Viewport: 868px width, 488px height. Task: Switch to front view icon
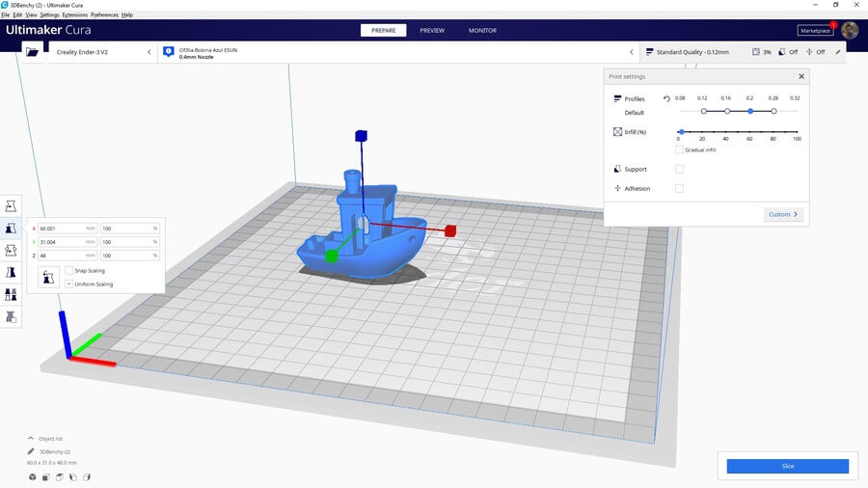pyautogui.click(x=46, y=477)
